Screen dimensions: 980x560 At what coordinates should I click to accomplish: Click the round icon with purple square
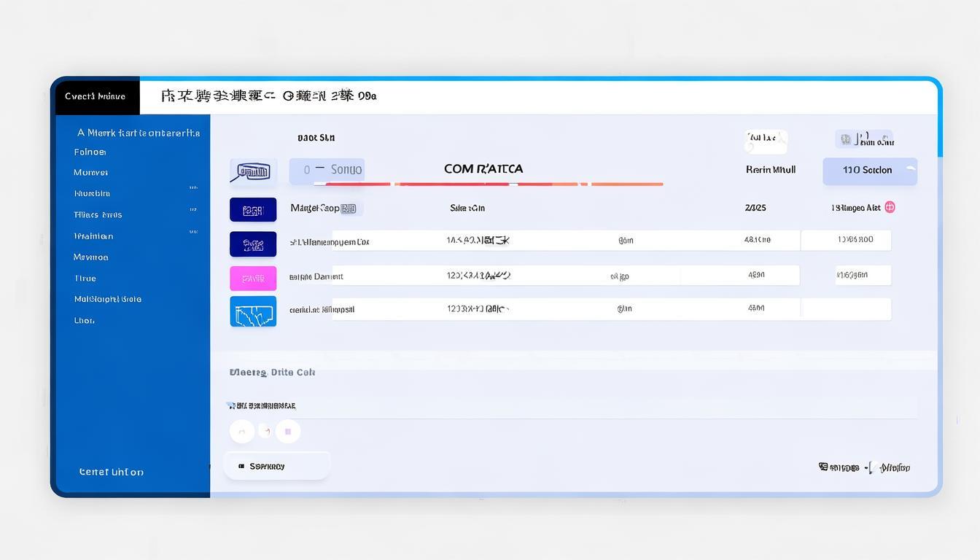point(288,432)
